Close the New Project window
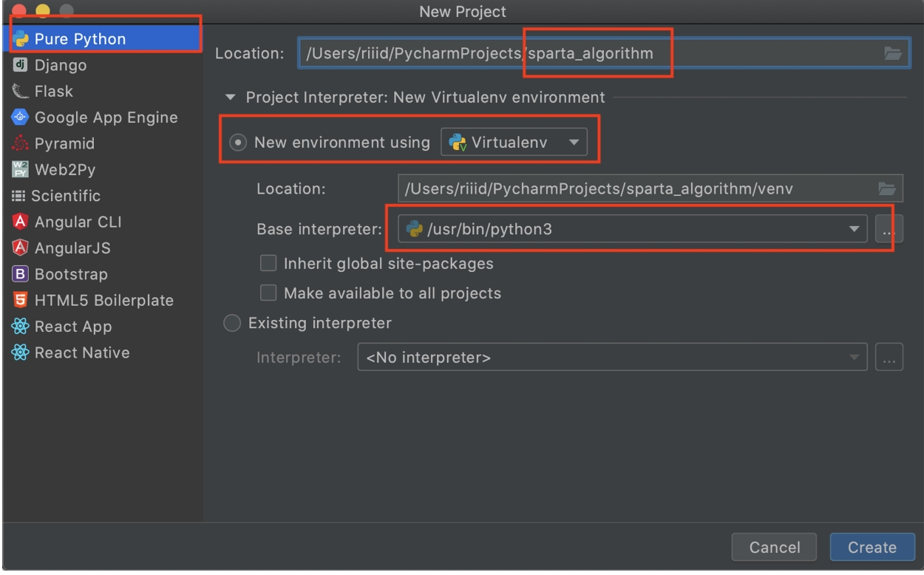This screenshot has width=924, height=575. 18,10
